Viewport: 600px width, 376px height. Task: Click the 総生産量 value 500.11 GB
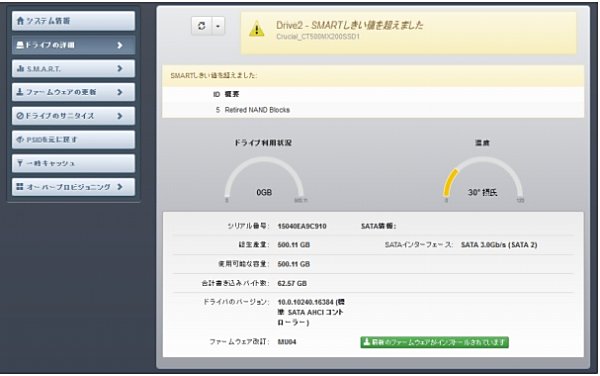294,245
